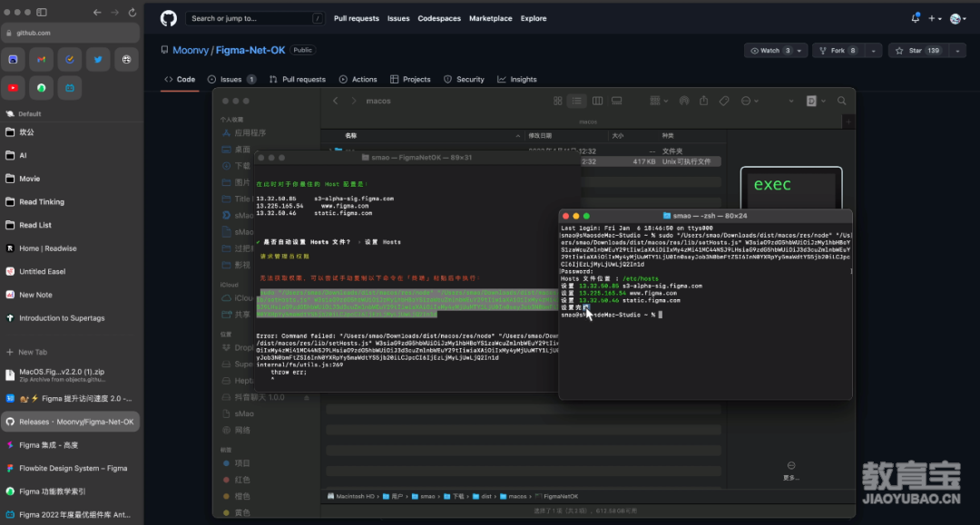Click the Share icon in Finder toolbar

click(704, 102)
